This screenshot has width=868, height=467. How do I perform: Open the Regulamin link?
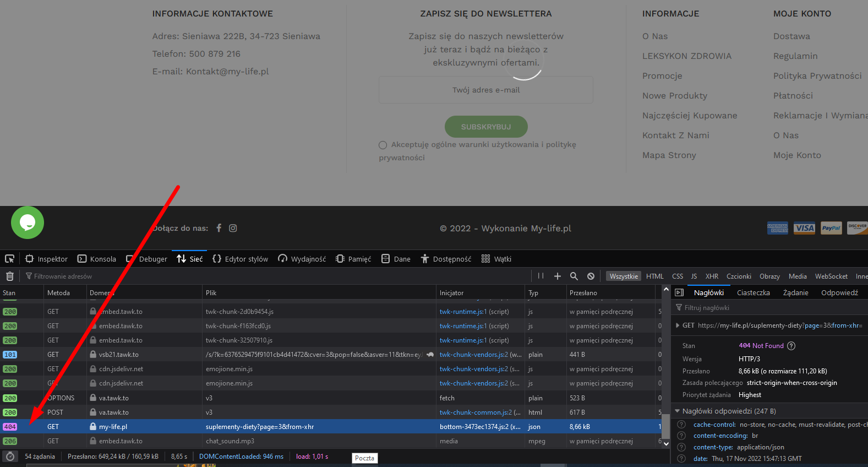point(795,56)
